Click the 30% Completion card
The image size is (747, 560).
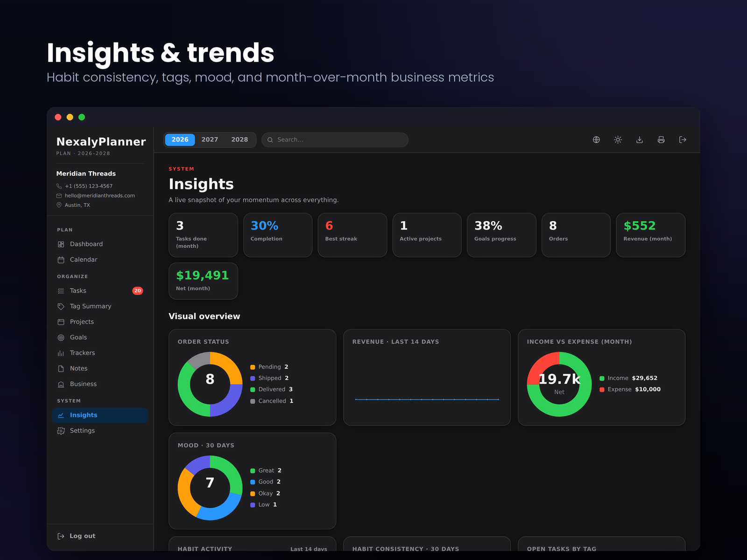pos(278,235)
